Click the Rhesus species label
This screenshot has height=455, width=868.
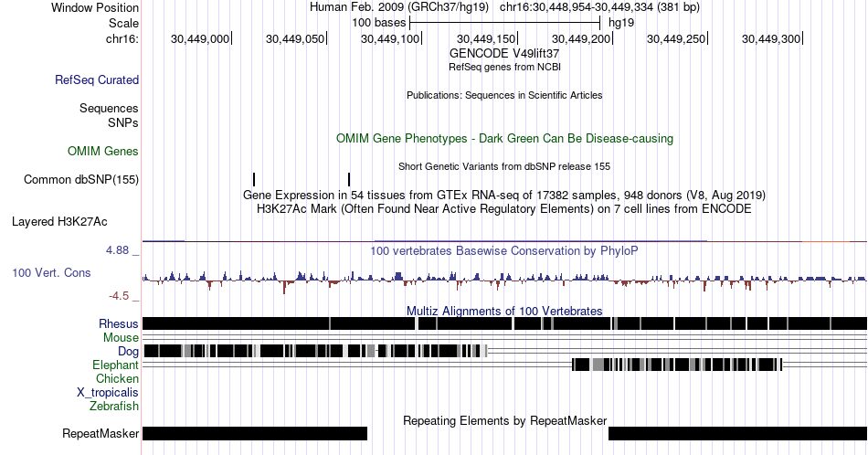coord(119,323)
